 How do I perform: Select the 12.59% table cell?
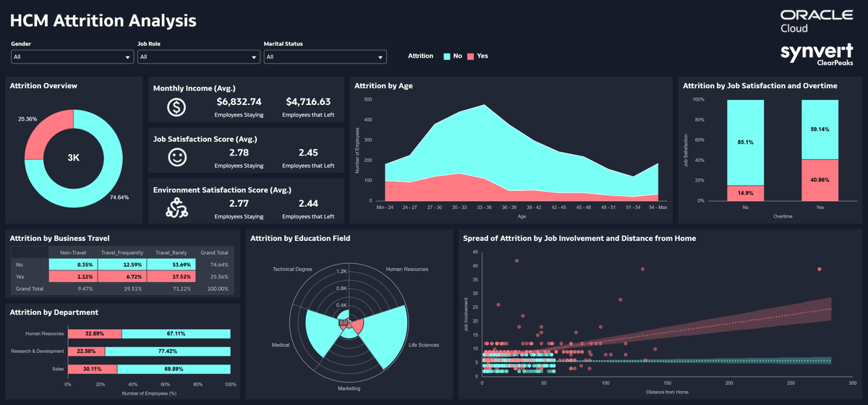pos(122,265)
